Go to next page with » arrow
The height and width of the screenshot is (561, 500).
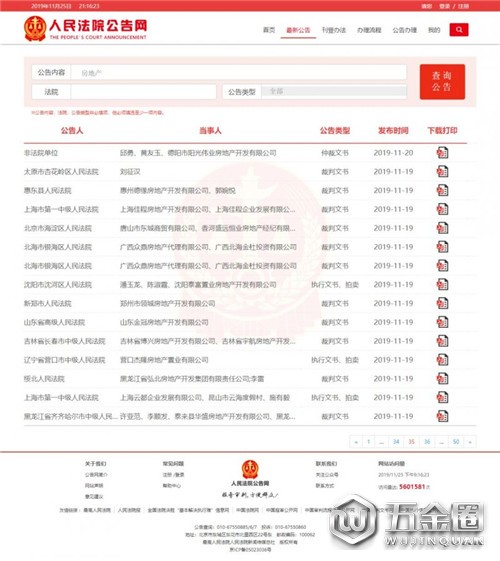click(470, 442)
